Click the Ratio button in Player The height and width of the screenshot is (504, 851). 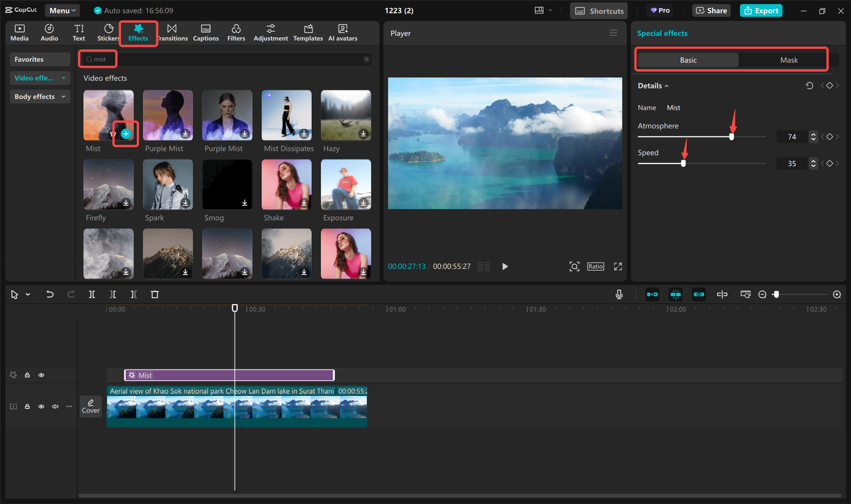pos(595,267)
